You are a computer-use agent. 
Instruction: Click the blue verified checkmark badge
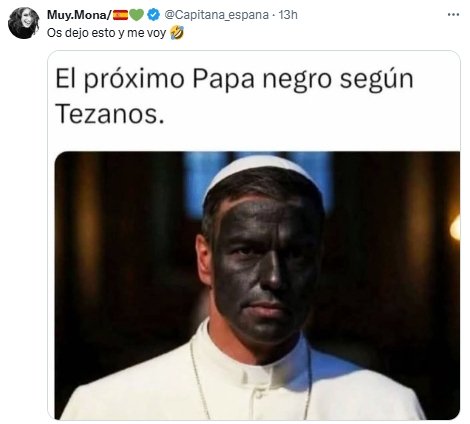pyautogui.click(x=154, y=15)
